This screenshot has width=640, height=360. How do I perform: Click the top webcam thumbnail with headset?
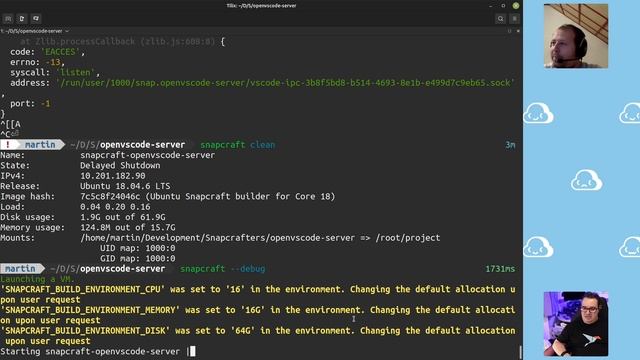coord(576,36)
